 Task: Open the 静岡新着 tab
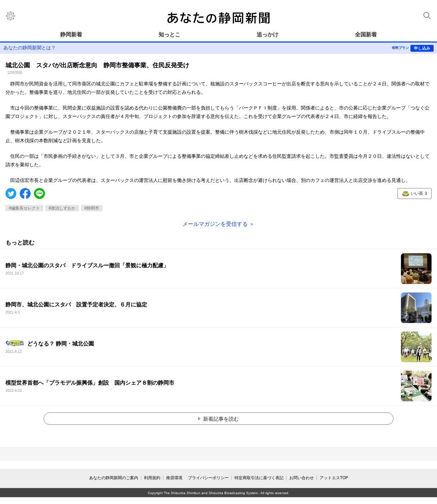(71, 34)
